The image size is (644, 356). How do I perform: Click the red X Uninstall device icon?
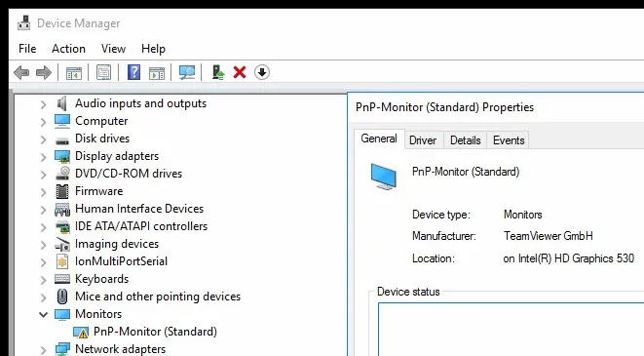(x=240, y=73)
